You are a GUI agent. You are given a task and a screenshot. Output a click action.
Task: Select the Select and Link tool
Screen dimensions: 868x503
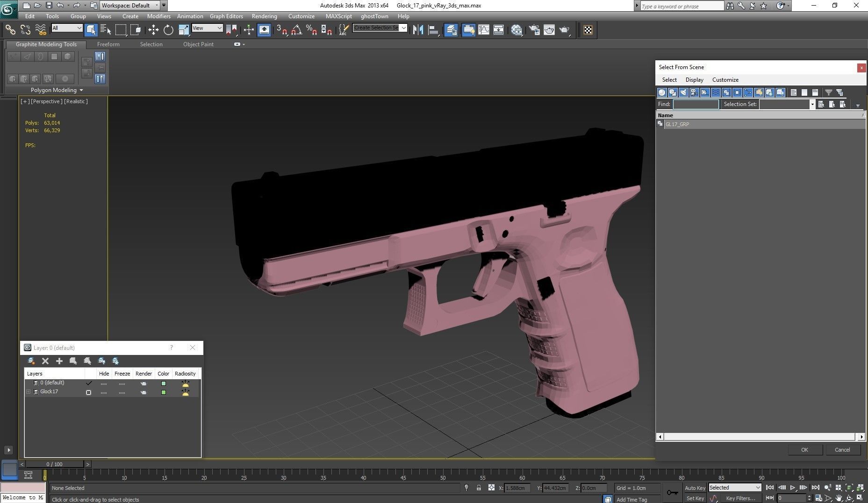(10, 30)
